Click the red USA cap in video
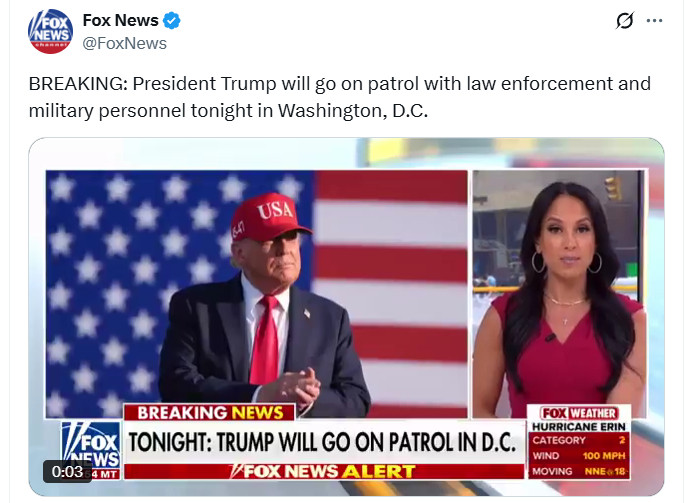Screen dimensions: 685x503 [270, 217]
